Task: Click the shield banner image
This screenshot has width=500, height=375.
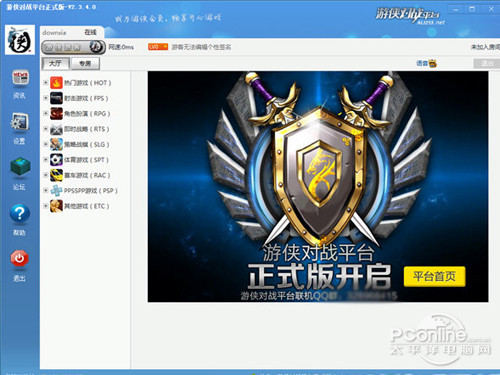Action: pyautogui.click(x=318, y=187)
